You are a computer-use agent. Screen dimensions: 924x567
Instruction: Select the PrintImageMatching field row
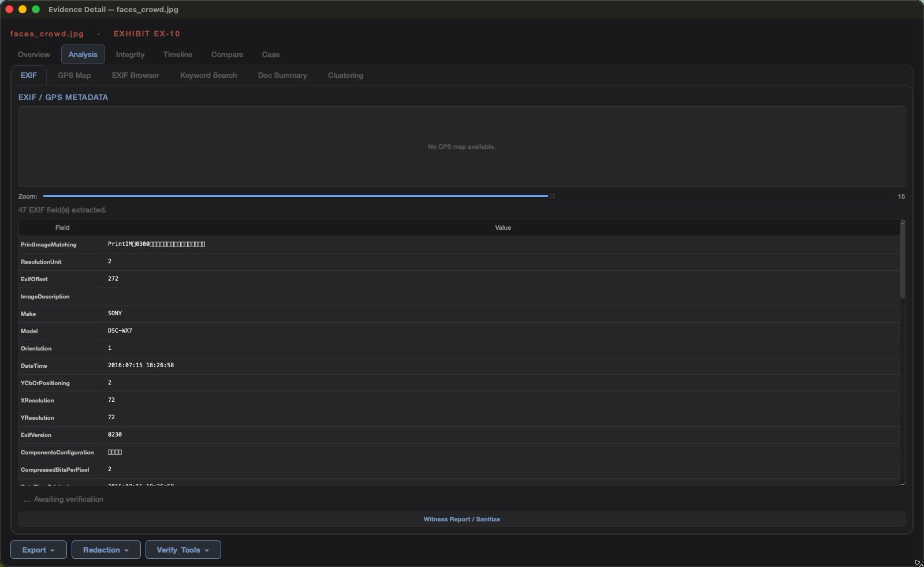pyautogui.click(x=459, y=244)
